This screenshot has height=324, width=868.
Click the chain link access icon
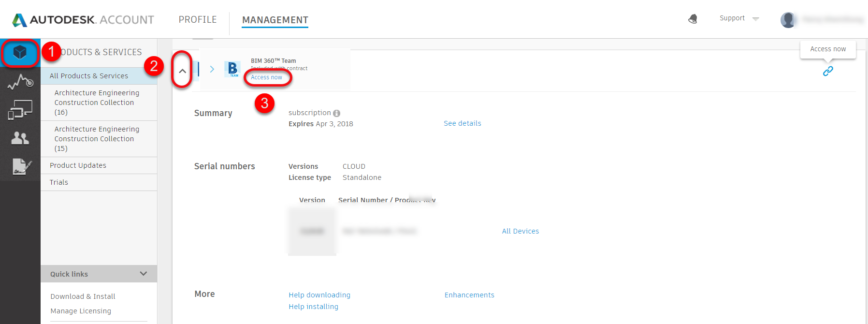point(828,71)
